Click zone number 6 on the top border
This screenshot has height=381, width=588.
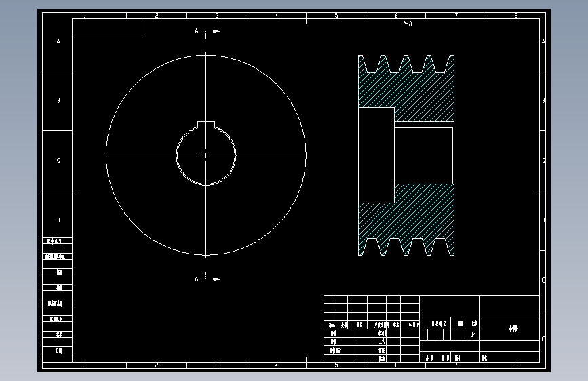pos(396,16)
